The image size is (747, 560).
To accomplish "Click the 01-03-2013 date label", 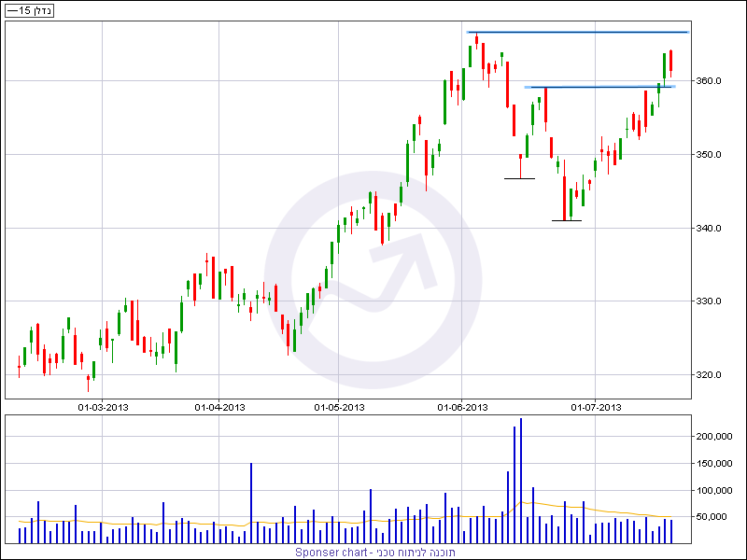I will [x=104, y=407].
